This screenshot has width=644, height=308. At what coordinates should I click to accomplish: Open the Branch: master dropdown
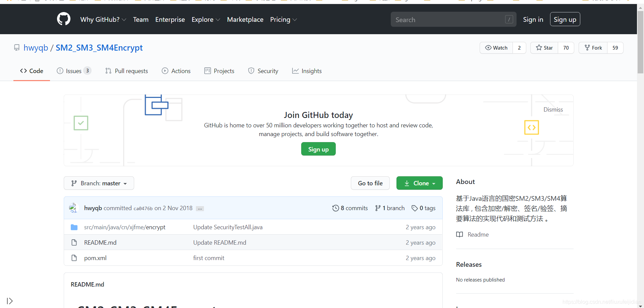(x=99, y=183)
